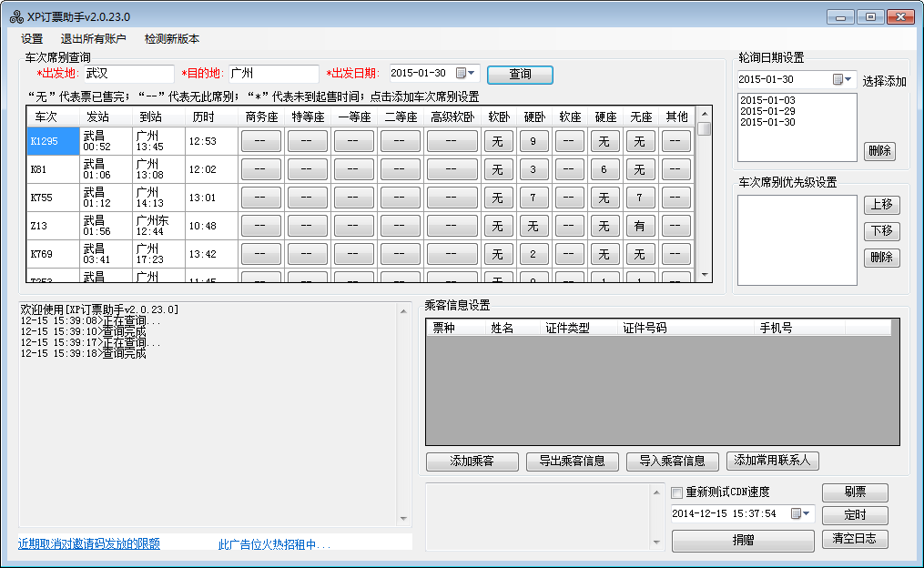Click the 出发地 input field
Screen dimensions: 924x568
pos(127,74)
